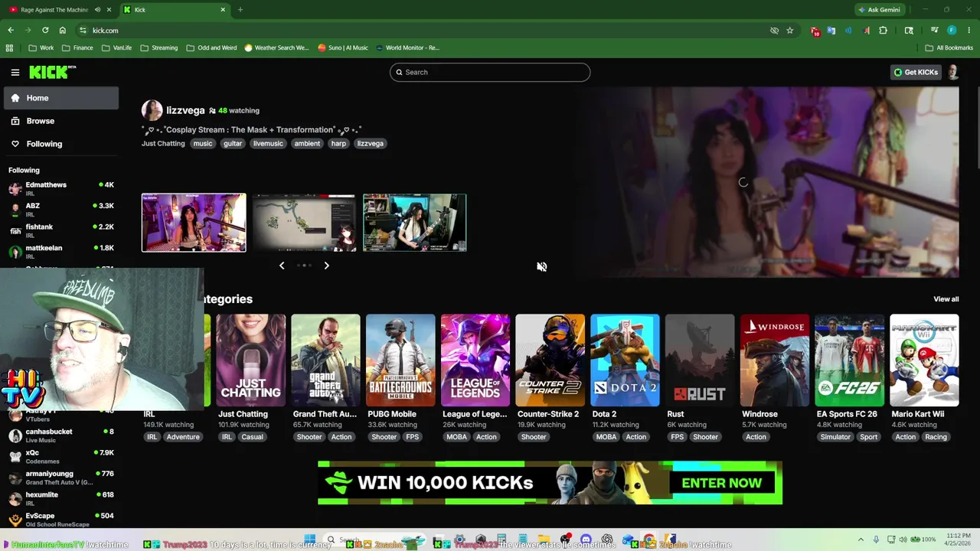Click Ask Gemini button

click(x=879, y=10)
